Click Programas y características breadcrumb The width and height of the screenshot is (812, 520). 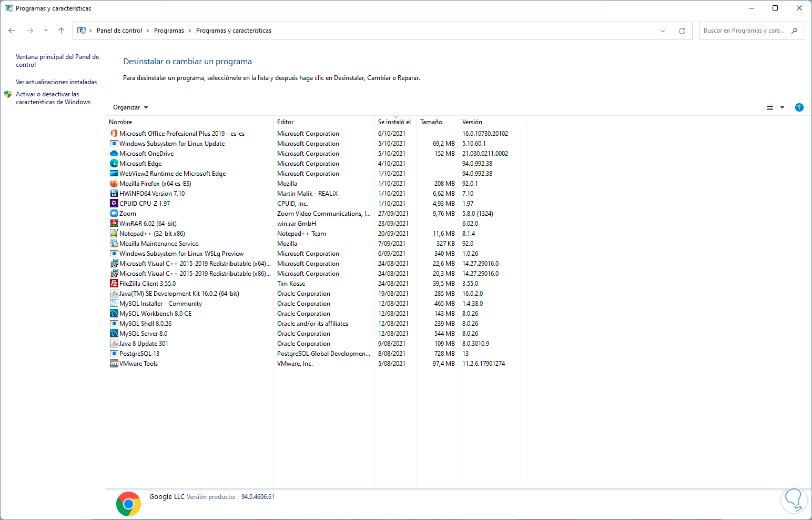[234, 31]
